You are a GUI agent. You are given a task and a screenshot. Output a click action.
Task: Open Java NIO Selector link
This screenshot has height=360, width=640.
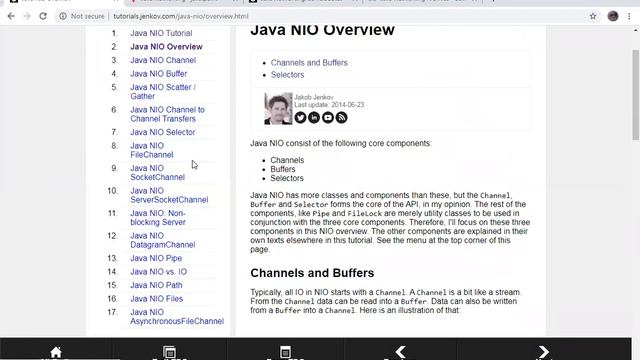162,132
